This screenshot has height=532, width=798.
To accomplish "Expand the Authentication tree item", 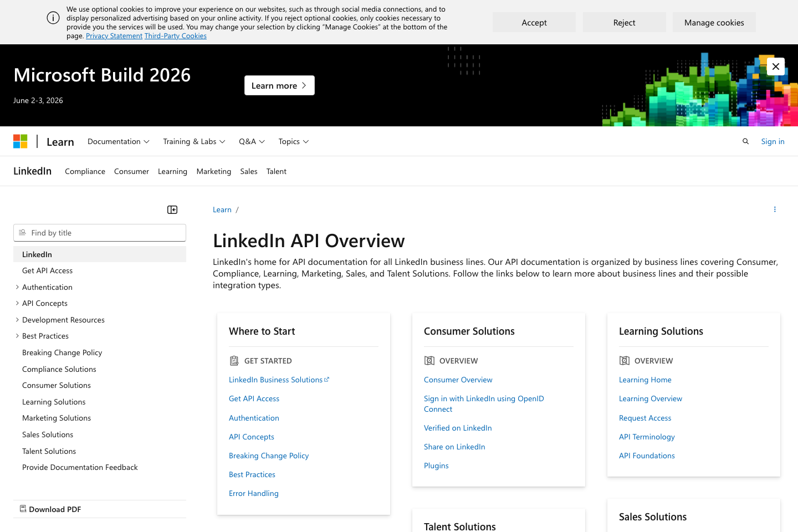I will tap(17, 287).
